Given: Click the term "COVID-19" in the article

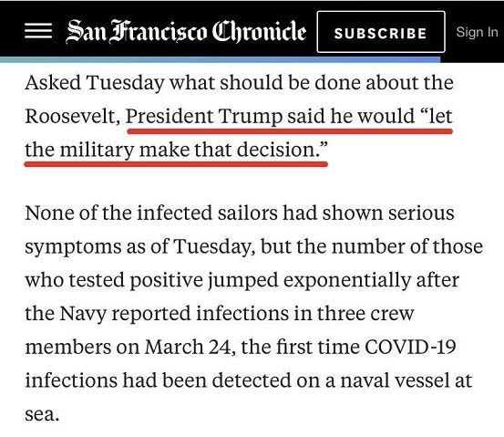Looking at the screenshot, I should click(410, 348).
